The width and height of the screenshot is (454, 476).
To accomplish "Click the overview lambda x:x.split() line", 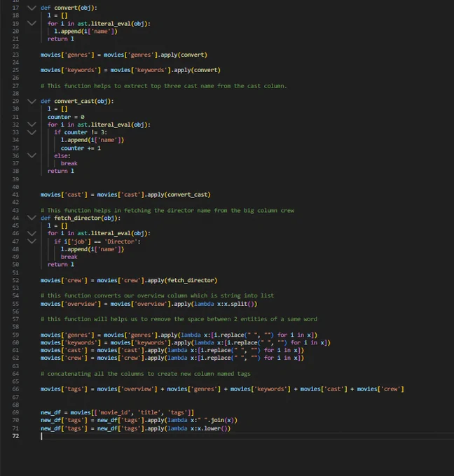I will [x=149, y=304].
